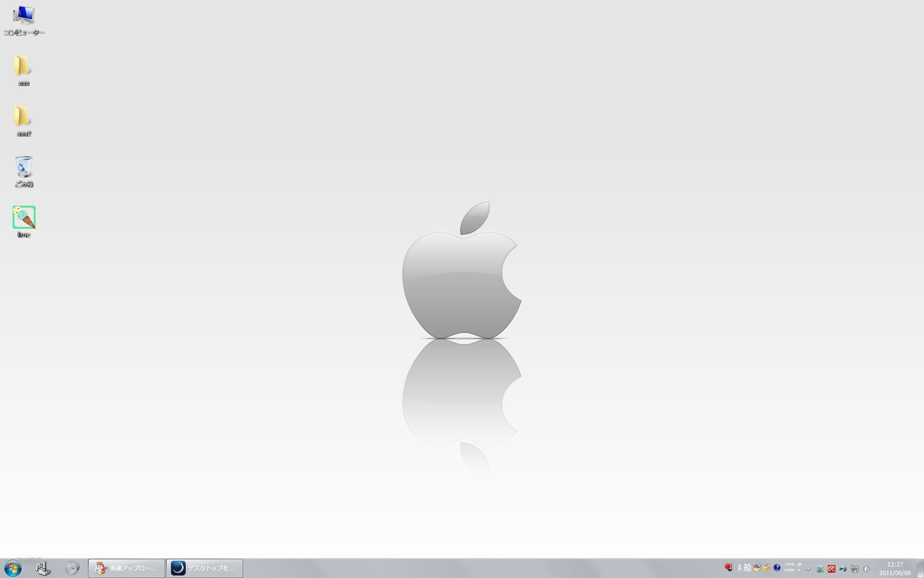The height and width of the screenshot is (578, 924).
Task: Click the clock showing 12:27
Action: [x=895, y=565]
